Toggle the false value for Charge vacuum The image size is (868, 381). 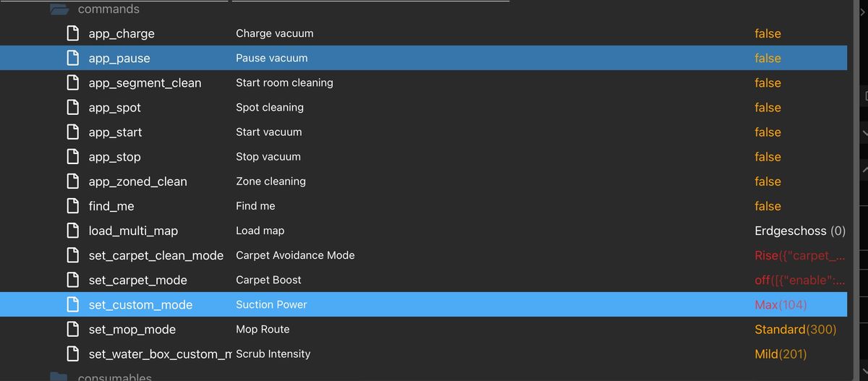[x=767, y=33]
